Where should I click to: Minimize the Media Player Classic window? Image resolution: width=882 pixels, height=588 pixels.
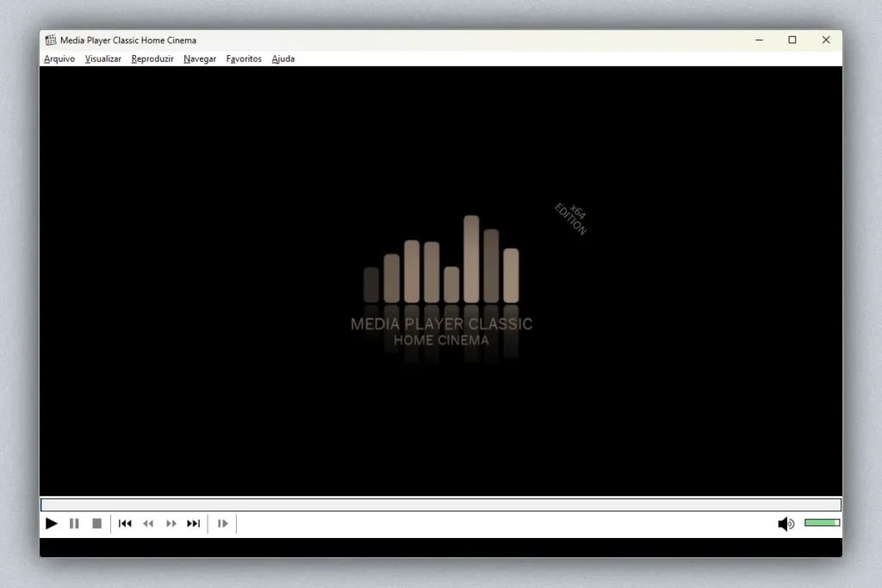click(759, 40)
